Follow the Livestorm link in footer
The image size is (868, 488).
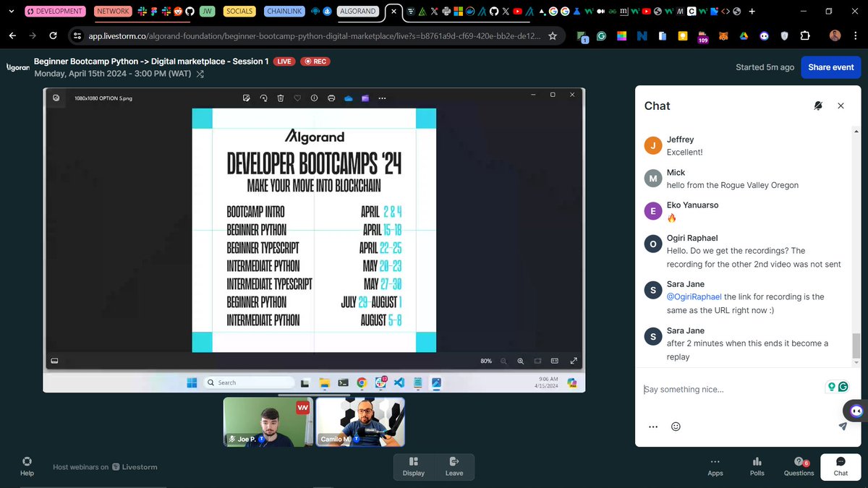click(x=135, y=467)
